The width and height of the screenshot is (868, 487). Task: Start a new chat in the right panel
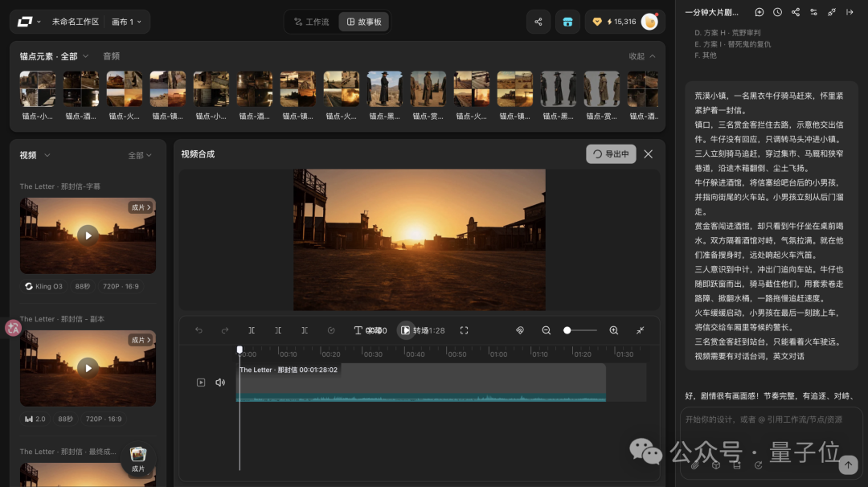pyautogui.click(x=759, y=12)
